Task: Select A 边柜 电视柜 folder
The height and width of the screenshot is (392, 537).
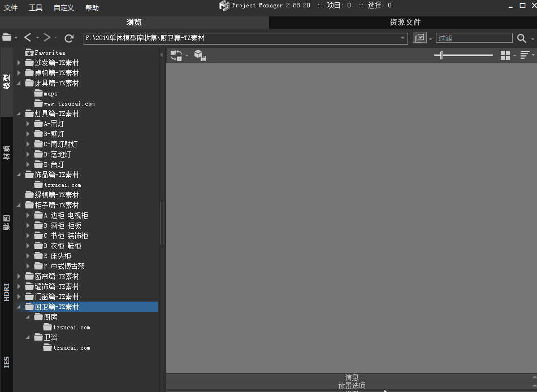Action: tap(61, 215)
